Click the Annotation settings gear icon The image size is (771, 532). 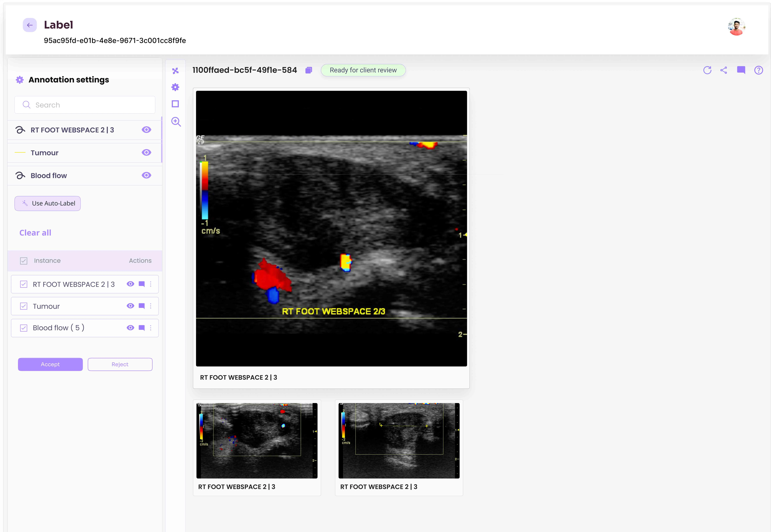click(x=20, y=80)
